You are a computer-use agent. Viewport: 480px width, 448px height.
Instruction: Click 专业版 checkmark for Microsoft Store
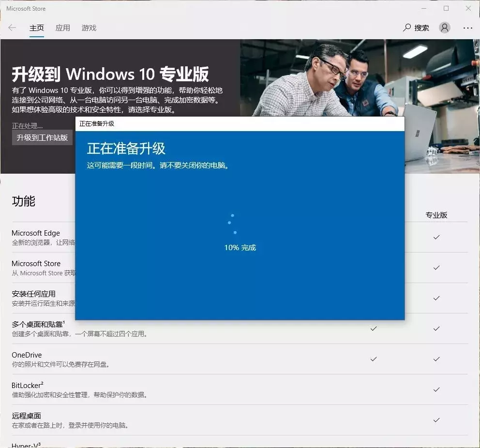[436, 268]
